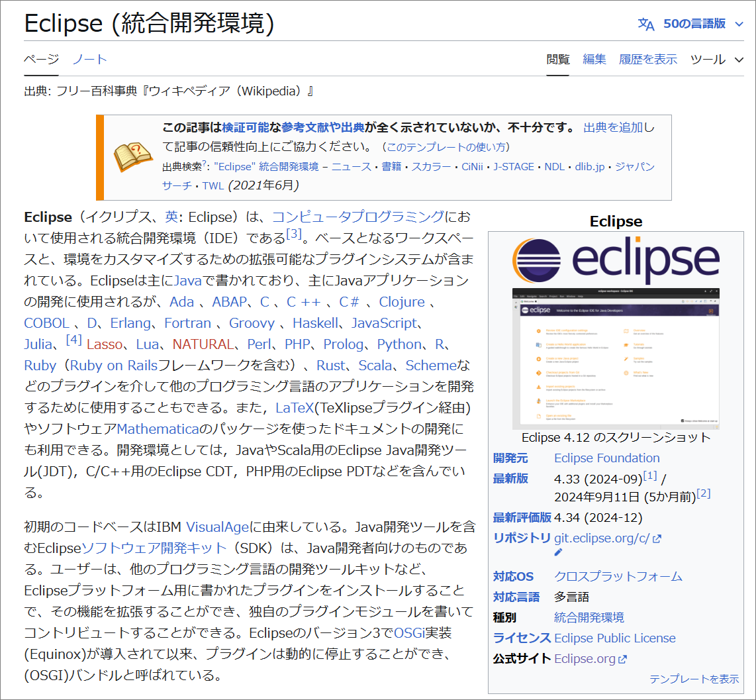Click footnote [4] before the Lasso link
This screenshot has height=700, width=756.
coord(73,339)
